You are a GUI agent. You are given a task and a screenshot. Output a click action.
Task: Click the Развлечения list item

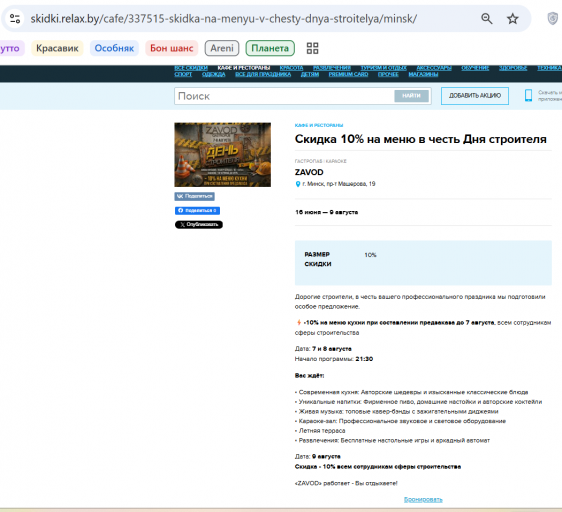pos(392,440)
